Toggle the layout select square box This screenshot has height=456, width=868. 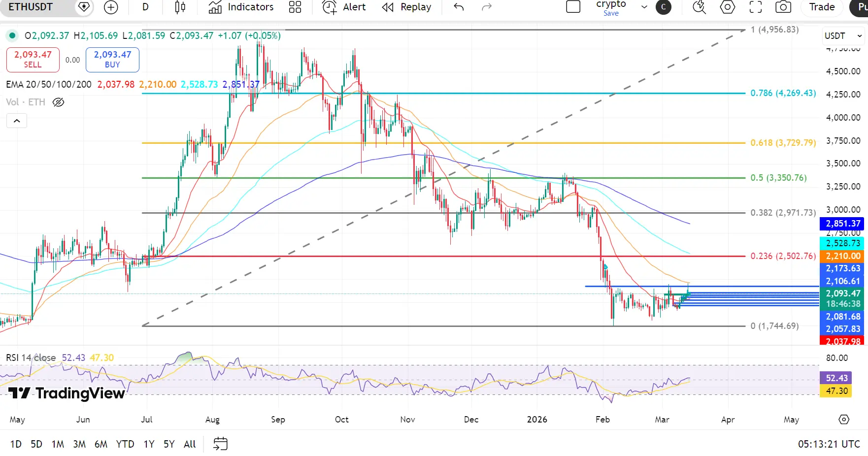[x=573, y=7]
